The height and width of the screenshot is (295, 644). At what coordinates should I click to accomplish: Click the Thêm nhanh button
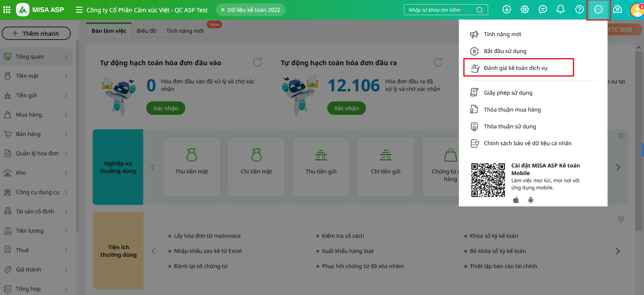(x=36, y=34)
